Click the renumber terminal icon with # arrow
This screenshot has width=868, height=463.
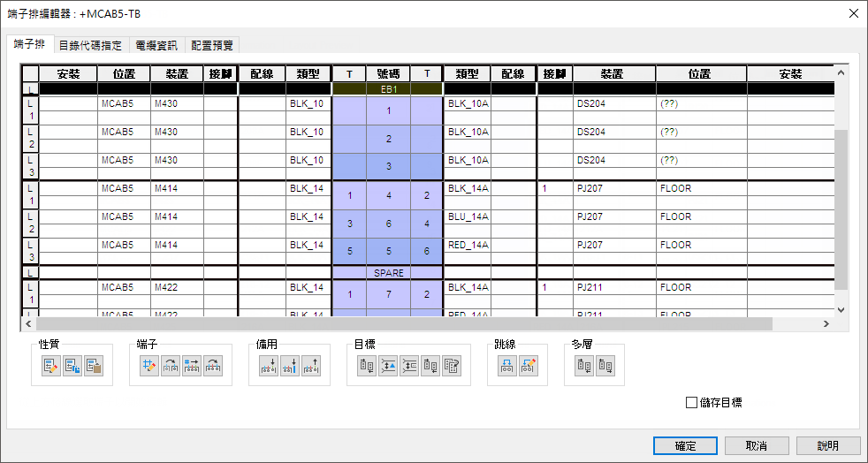click(192, 366)
